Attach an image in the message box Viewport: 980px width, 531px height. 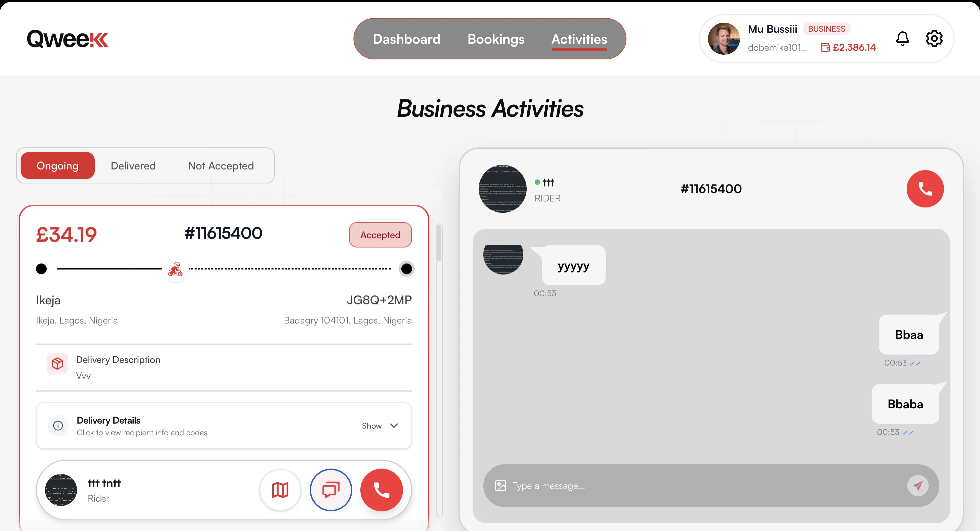coord(500,486)
